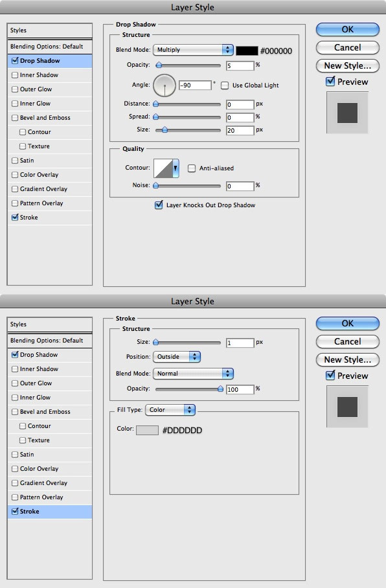The width and height of the screenshot is (386, 588).
Task: Toggle the Anti-aliased checkbox
Action: (x=192, y=168)
